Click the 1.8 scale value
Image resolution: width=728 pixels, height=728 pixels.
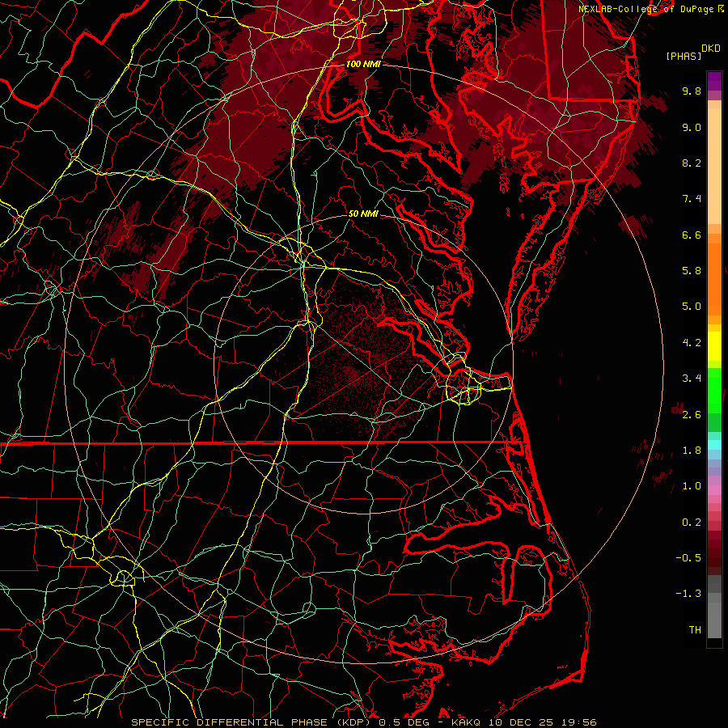(692, 451)
